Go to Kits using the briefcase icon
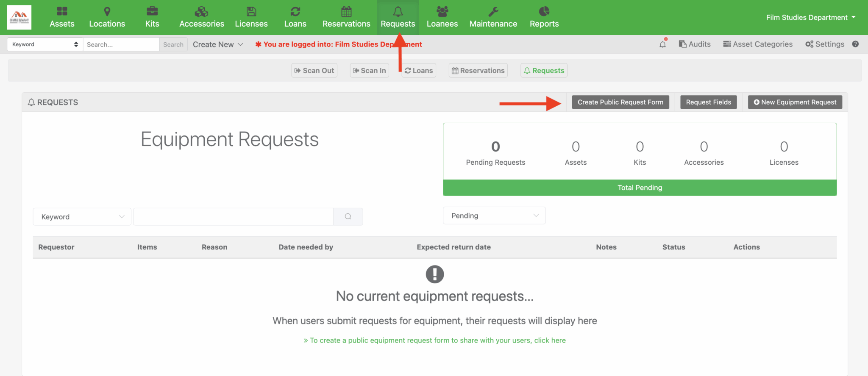The image size is (868, 376). coord(152,11)
